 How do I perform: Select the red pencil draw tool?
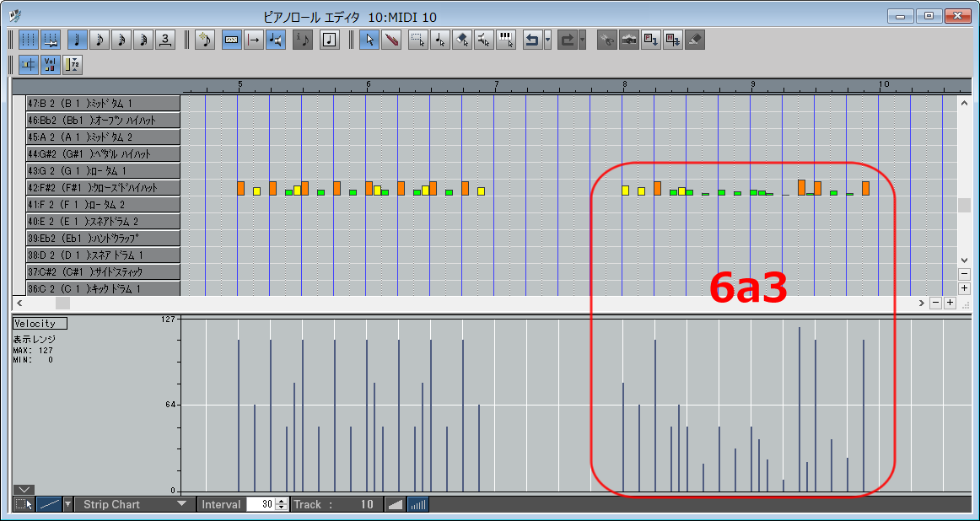click(390, 40)
